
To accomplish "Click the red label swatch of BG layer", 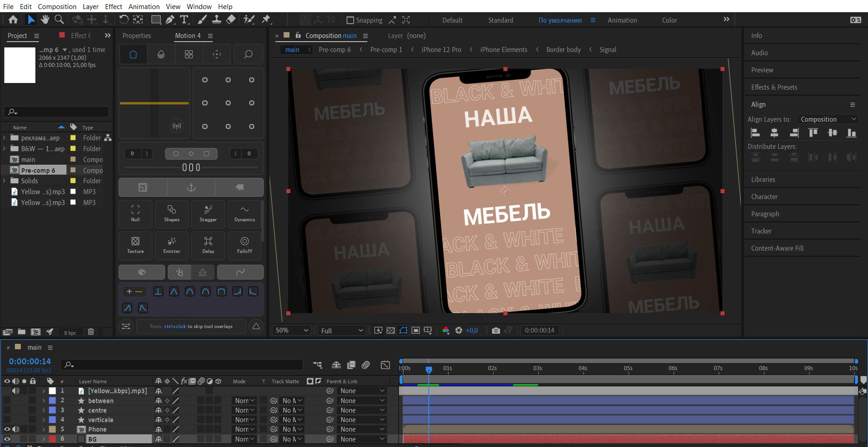I will [52, 439].
